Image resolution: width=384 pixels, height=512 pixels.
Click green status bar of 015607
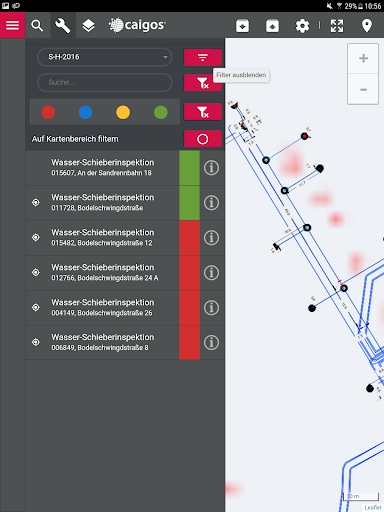189,168
